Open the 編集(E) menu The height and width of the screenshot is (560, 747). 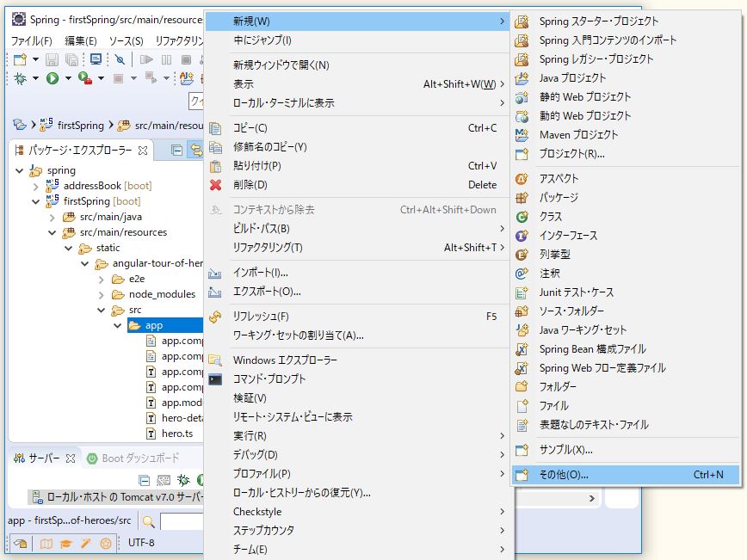tap(81, 41)
